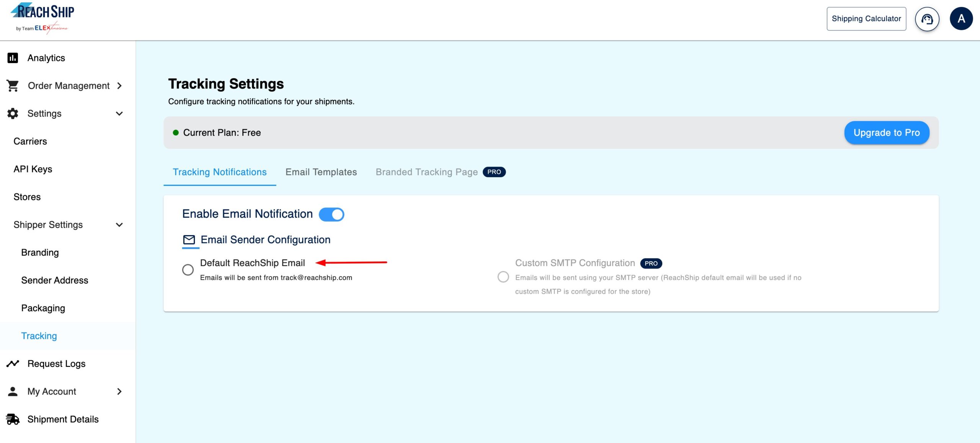
Task: Click the Email Sender Configuration heading
Action: click(266, 240)
